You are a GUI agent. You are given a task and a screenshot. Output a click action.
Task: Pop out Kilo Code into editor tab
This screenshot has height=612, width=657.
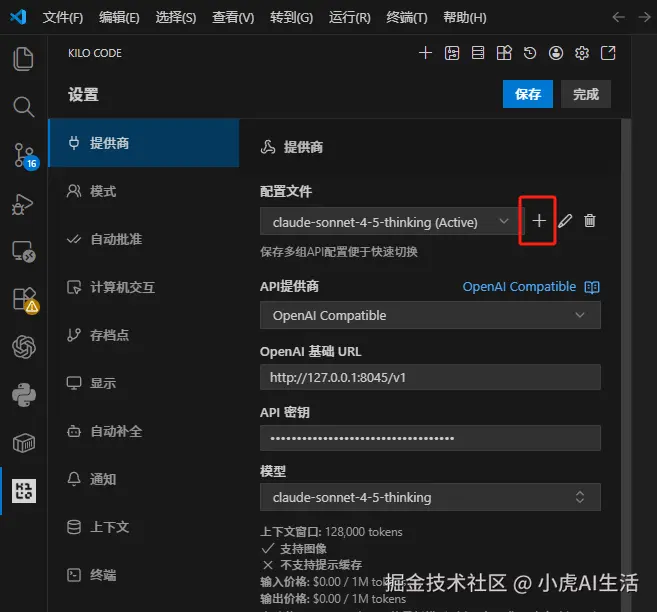click(x=608, y=53)
